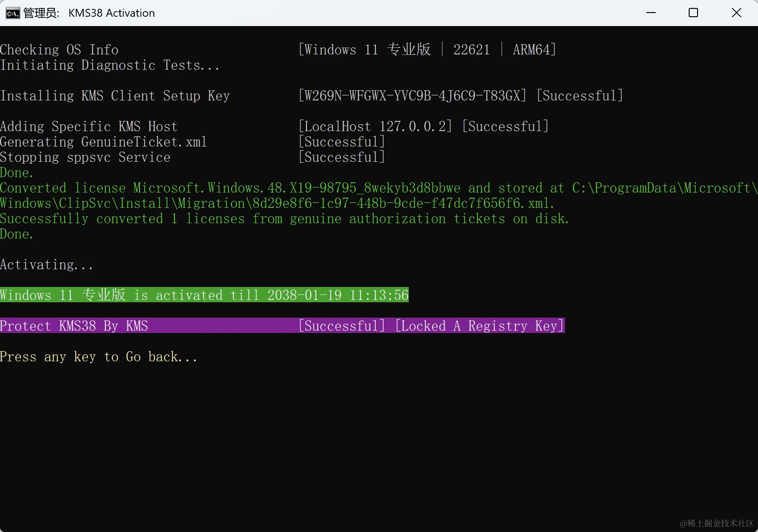Click 'Successfully converted 1 licenses' line
This screenshot has height=532, width=758.
[x=285, y=219]
